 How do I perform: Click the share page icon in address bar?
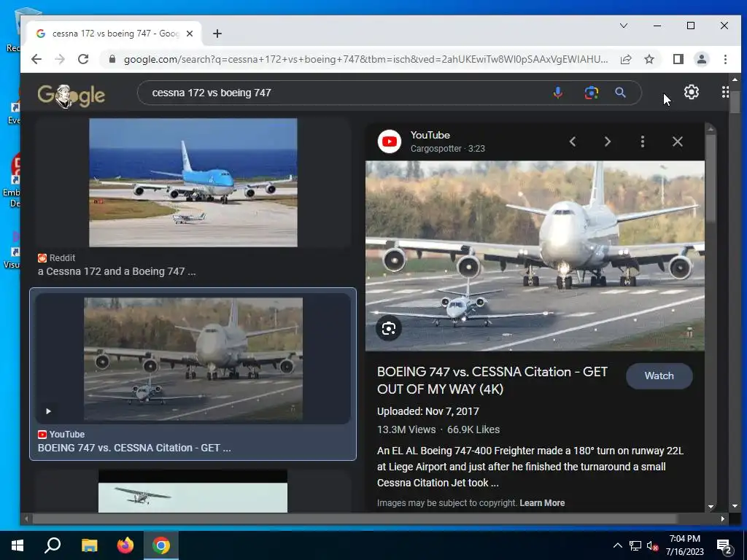click(625, 59)
